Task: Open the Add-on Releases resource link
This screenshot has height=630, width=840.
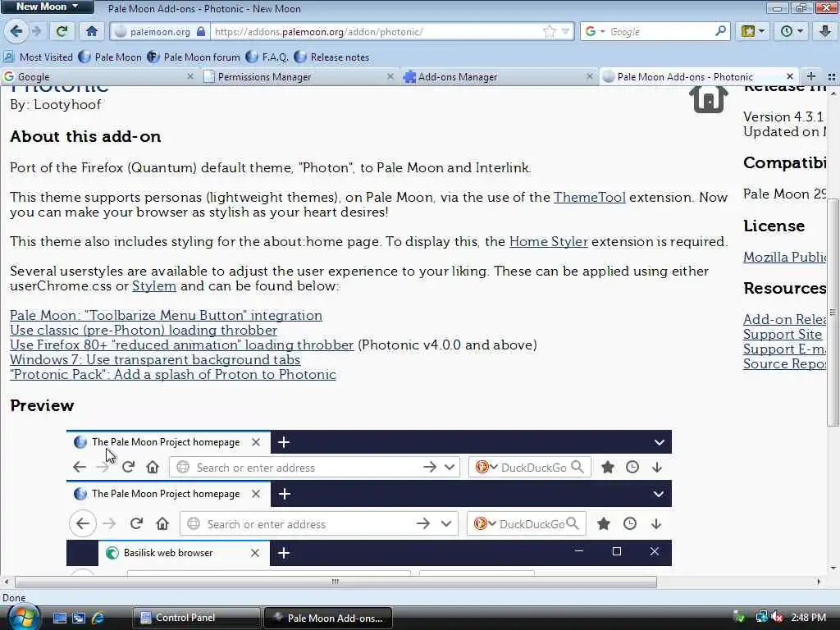Action: [784, 319]
